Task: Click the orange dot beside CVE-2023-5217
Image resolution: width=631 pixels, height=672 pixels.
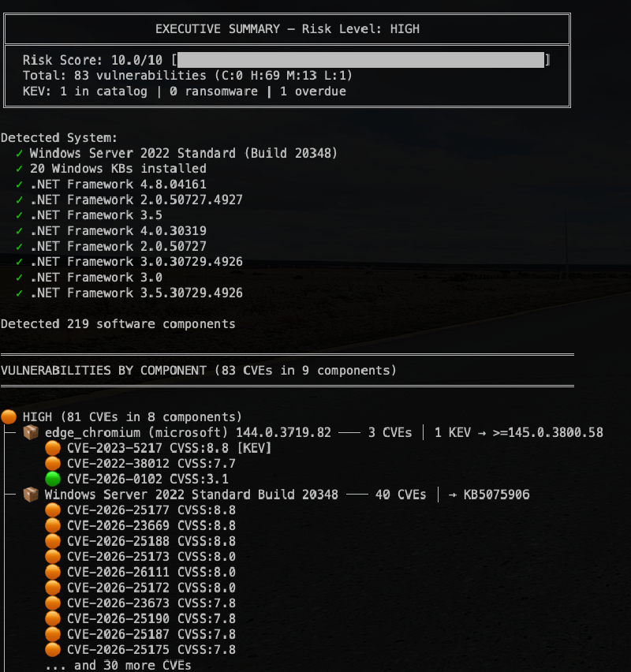Action: (x=53, y=448)
